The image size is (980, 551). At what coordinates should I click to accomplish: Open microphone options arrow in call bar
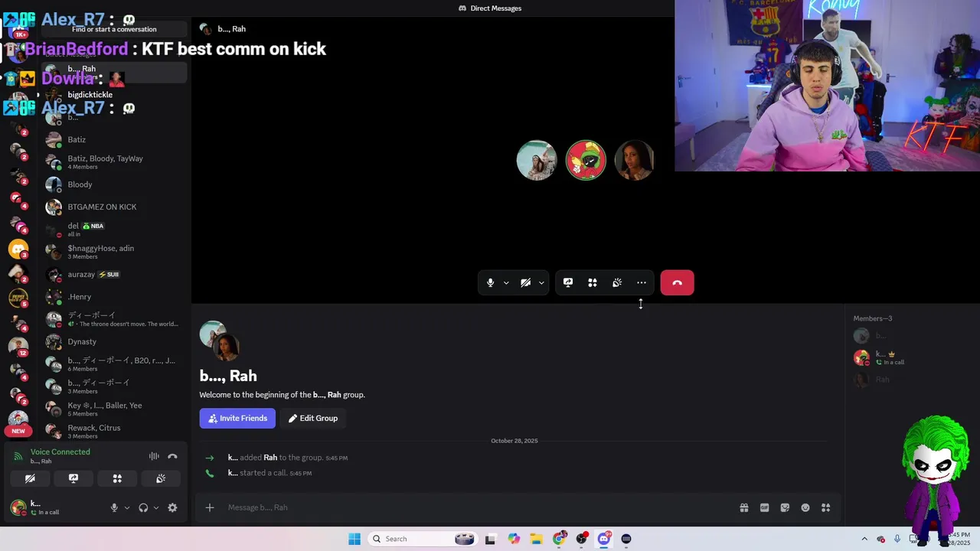click(x=506, y=282)
